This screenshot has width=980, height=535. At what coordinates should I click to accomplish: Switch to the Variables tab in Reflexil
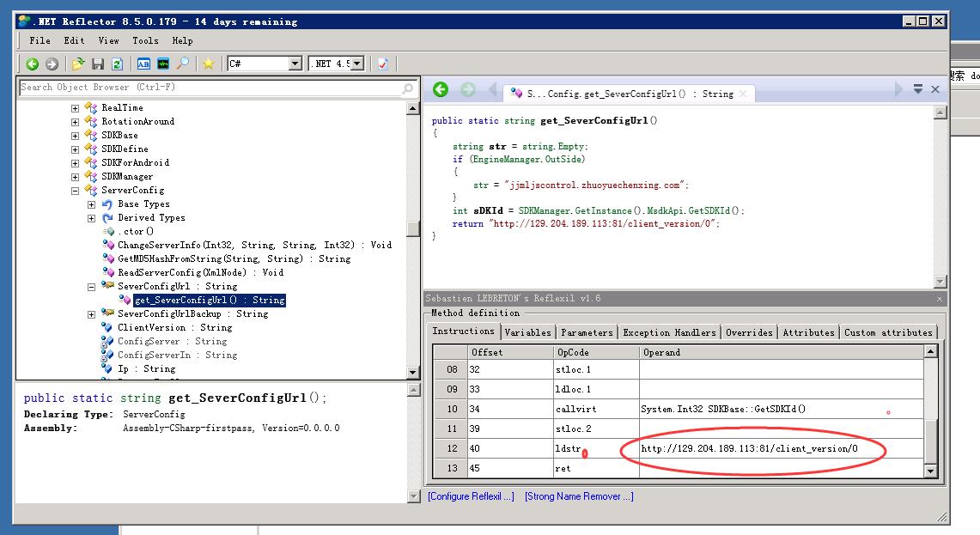pyautogui.click(x=527, y=332)
